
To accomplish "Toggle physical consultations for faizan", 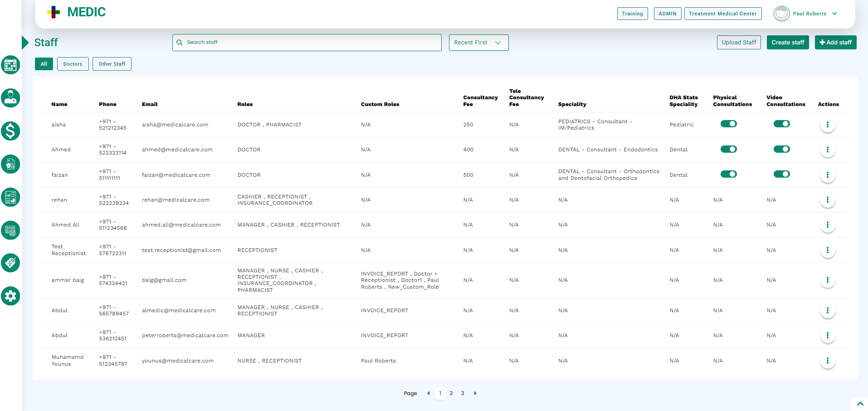I will tap(729, 174).
